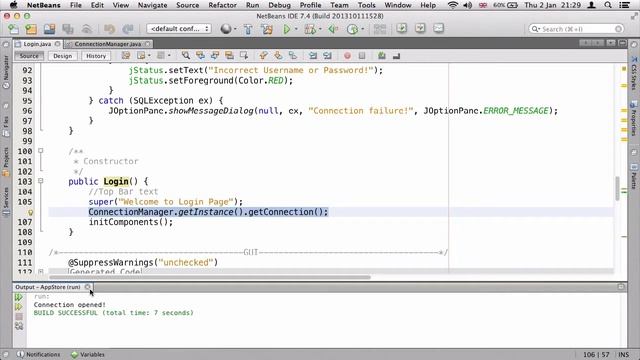Open the Palette right side panel
This screenshot has width=640, height=360.
634,176
